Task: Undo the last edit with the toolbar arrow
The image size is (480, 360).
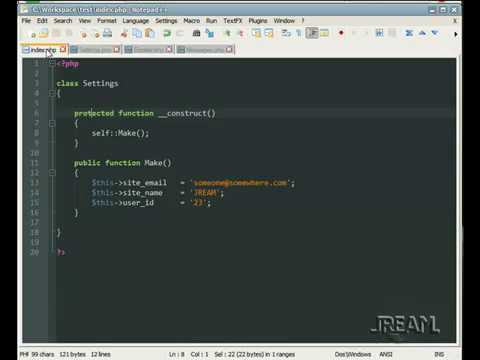Action: tap(167, 33)
